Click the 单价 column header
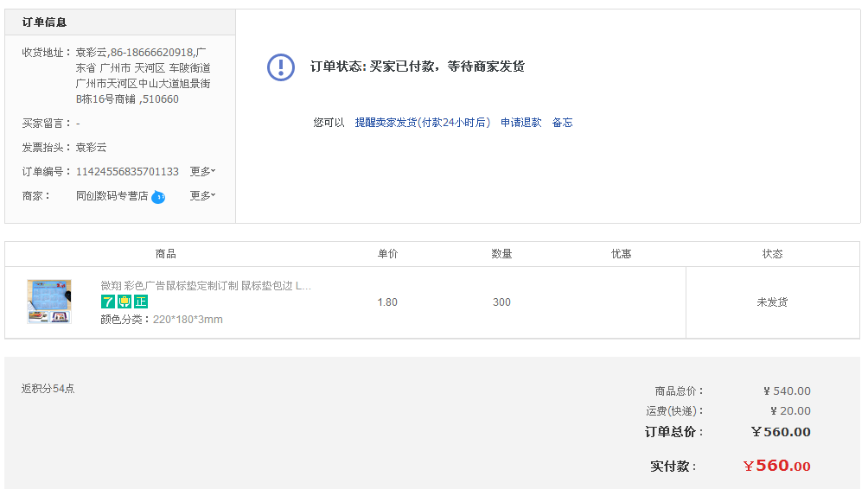 387,254
